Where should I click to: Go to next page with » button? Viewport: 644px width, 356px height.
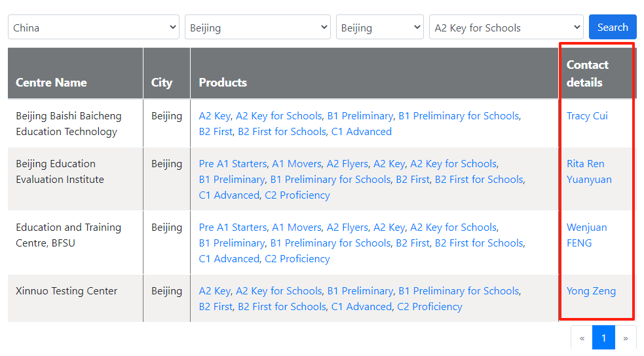pos(626,338)
